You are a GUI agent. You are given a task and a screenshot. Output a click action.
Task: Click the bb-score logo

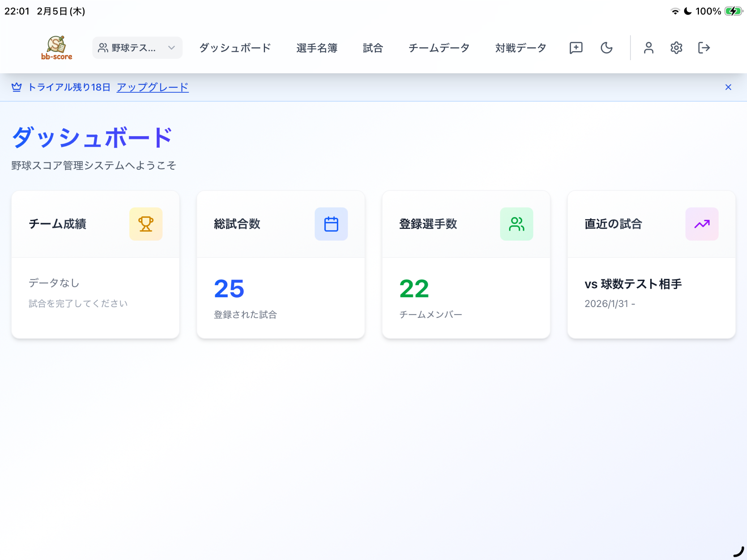57,48
